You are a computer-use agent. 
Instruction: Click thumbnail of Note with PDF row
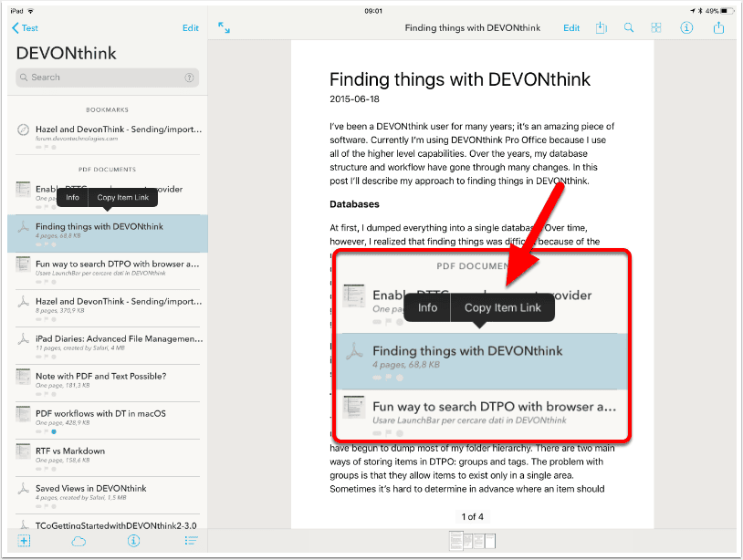tap(23, 377)
